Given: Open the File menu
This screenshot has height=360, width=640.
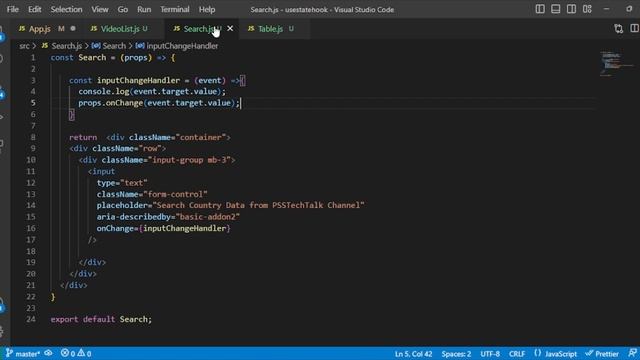Looking at the screenshot, I should pyautogui.click(x=13, y=9).
